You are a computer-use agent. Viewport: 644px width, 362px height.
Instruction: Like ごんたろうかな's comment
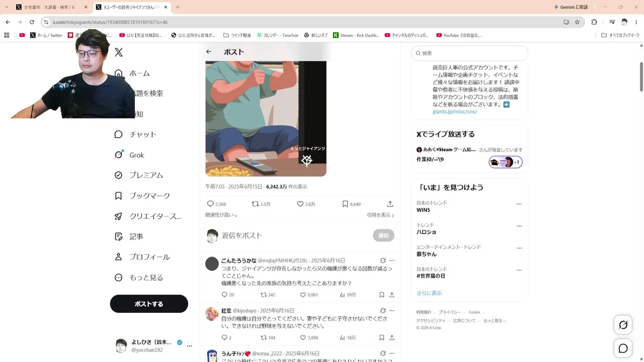pyautogui.click(x=309, y=295)
